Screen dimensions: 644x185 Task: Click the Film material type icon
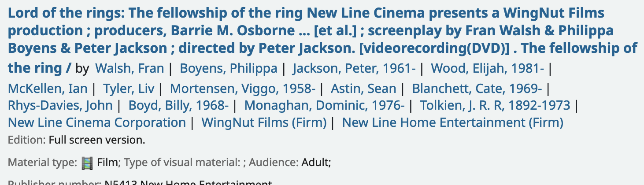(x=88, y=163)
